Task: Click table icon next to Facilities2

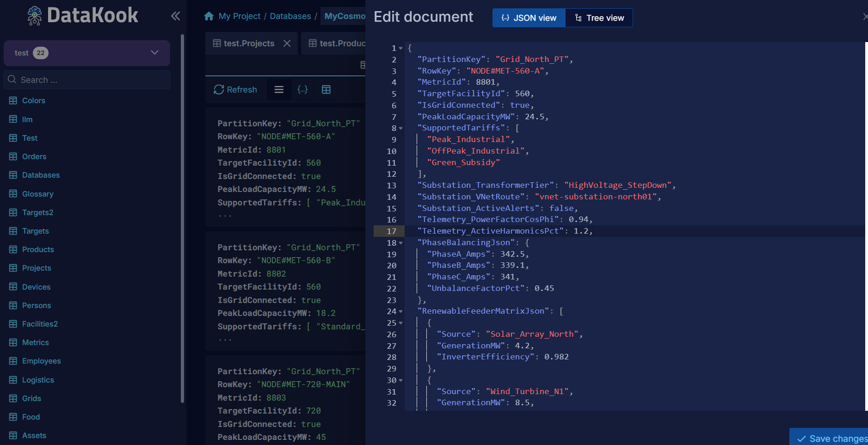Action: click(13, 324)
